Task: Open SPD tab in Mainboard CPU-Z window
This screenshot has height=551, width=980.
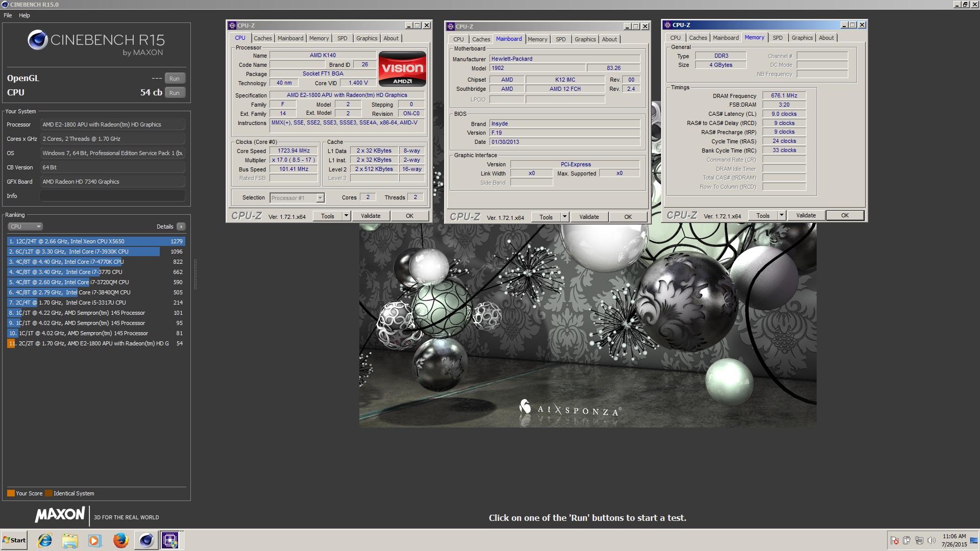Action: click(x=560, y=39)
